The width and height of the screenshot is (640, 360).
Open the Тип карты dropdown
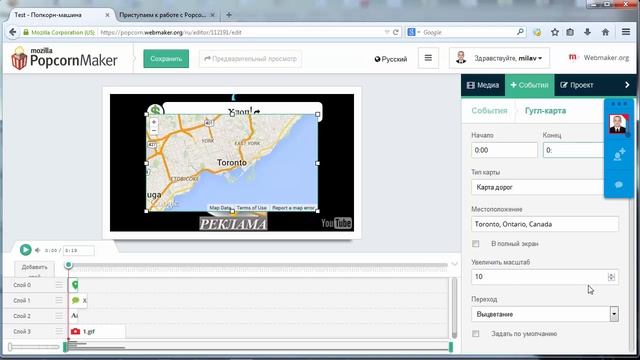click(538, 187)
